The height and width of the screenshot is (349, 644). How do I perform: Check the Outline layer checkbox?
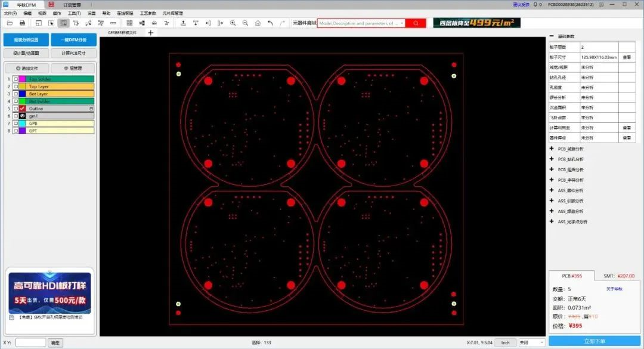[x=16, y=109]
